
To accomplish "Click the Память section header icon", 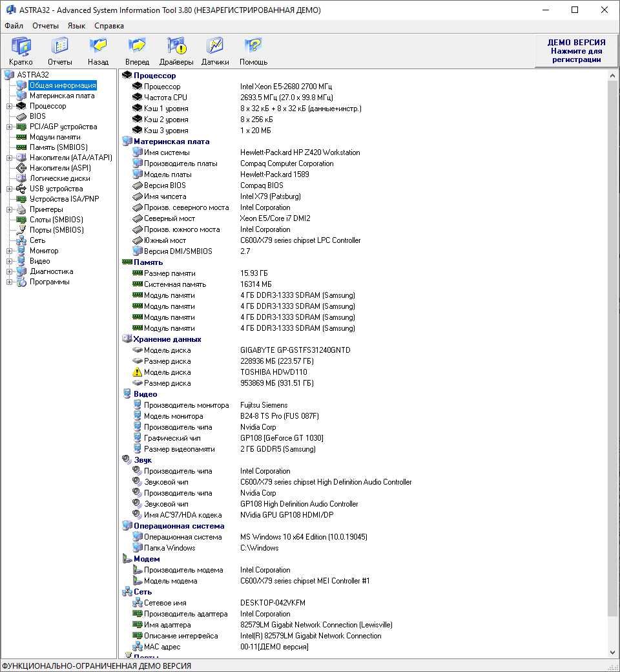I will pos(127,262).
